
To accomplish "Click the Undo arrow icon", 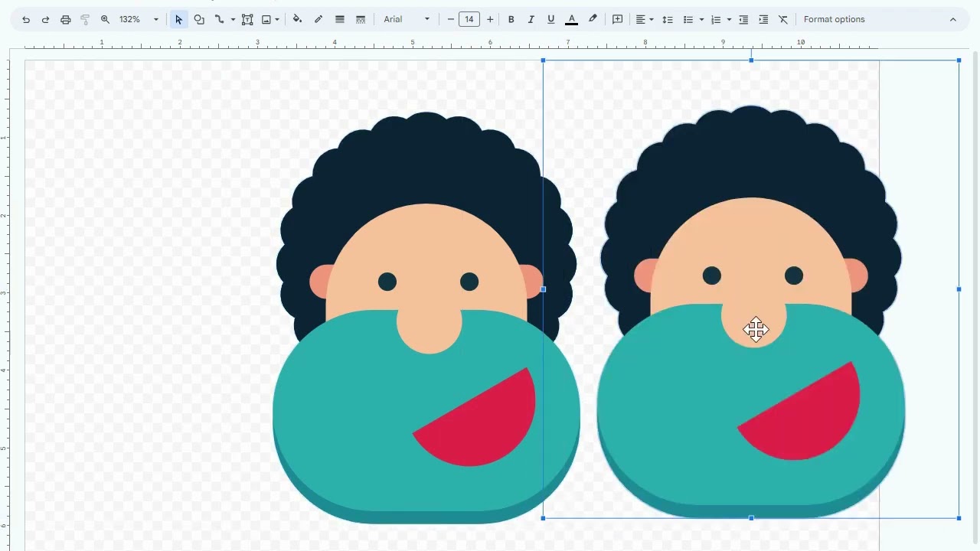I will (x=26, y=19).
